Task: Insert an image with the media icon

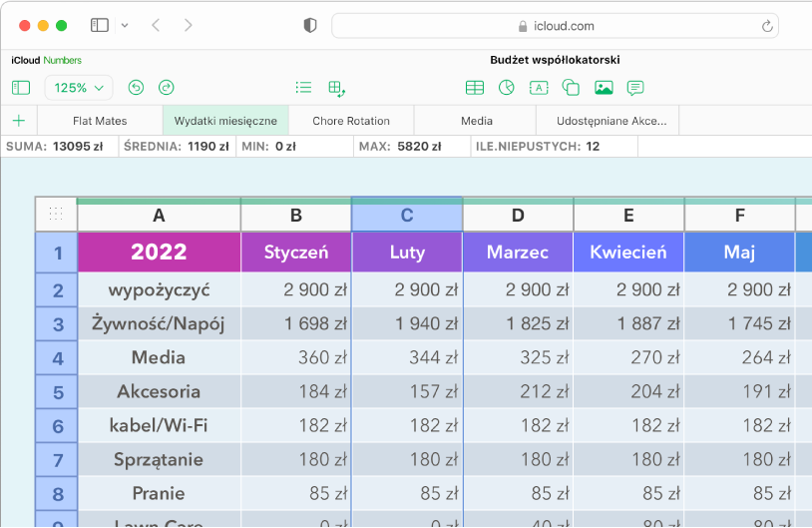Action: click(x=603, y=88)
